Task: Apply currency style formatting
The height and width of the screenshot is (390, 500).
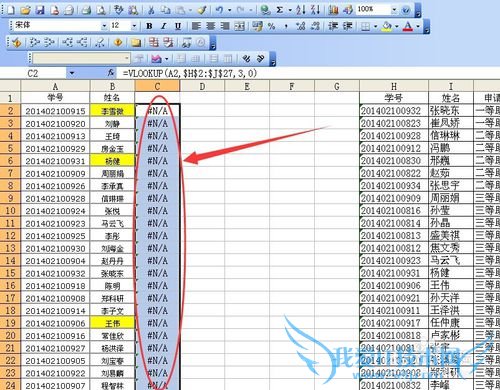Action: point(257,26)
